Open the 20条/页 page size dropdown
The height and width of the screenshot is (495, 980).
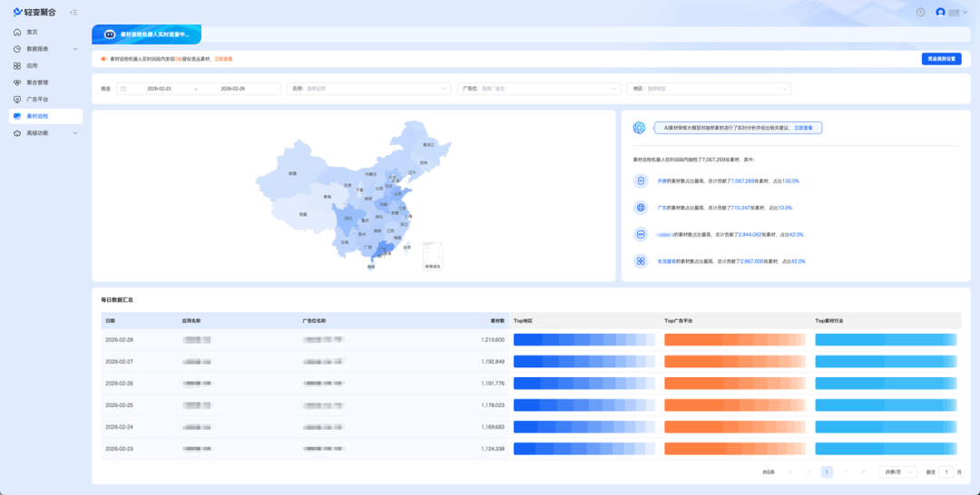[897, 472]
